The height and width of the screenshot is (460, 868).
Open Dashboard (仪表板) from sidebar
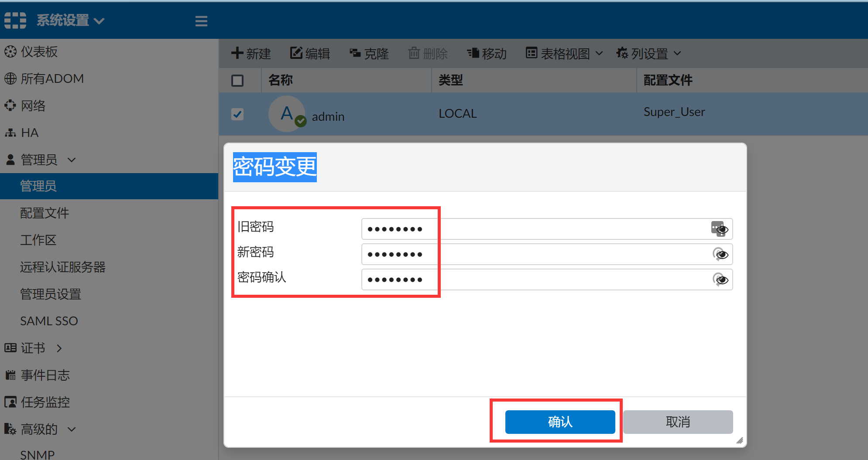tap(39, 52)
